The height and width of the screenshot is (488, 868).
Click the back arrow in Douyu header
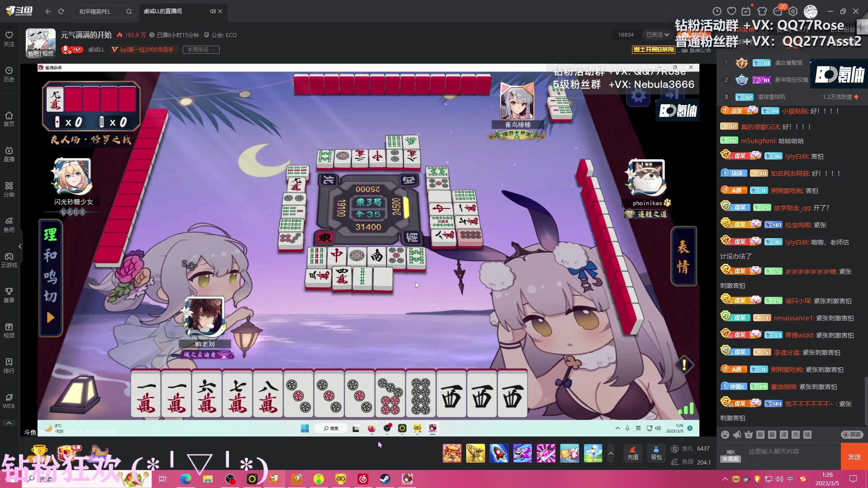[x=48, y=11]
